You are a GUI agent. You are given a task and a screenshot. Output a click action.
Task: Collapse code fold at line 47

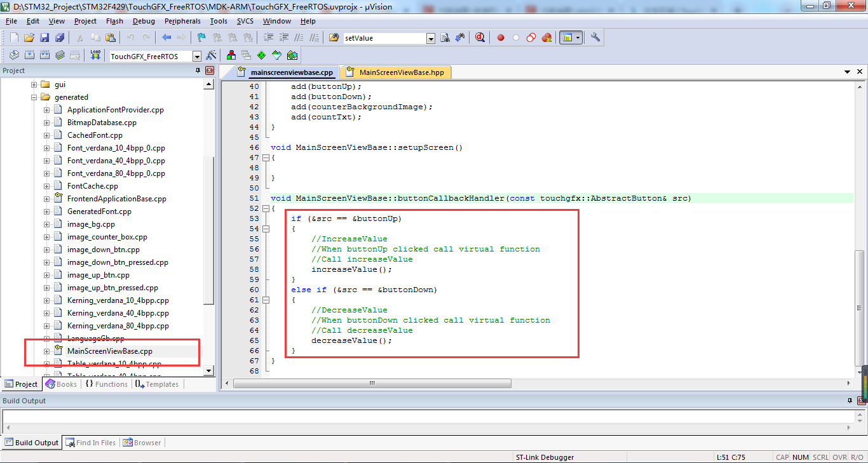[x=265, y=158]
